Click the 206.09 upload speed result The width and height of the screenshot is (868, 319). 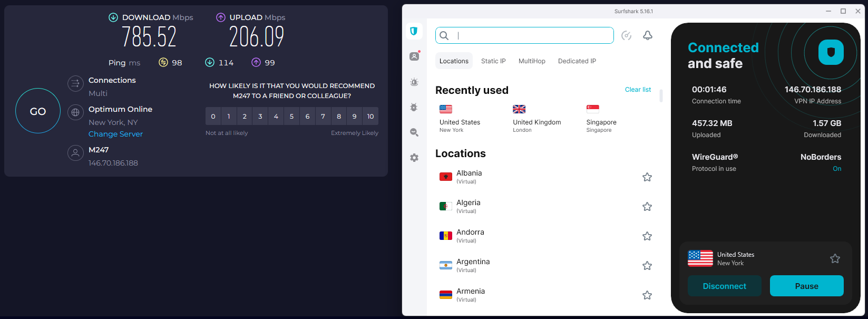257,37
